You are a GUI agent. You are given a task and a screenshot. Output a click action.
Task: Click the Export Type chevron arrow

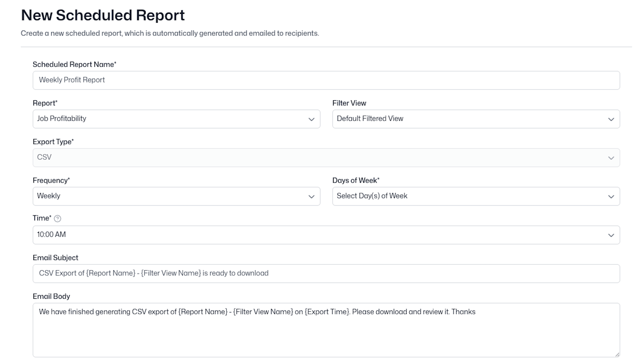(611, 158)
